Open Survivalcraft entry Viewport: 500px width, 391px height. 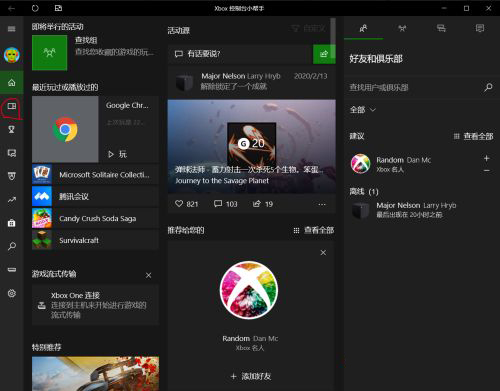click(95, 240)
